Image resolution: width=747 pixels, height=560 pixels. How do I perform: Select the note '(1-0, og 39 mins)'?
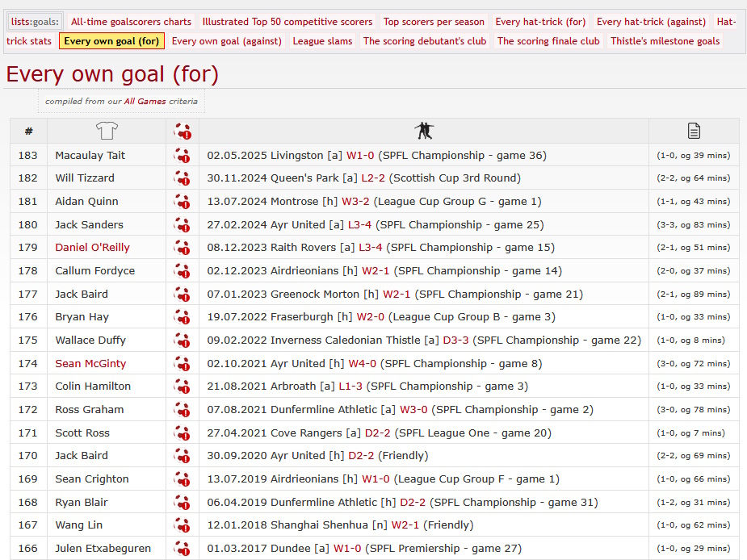tap(693, 155)
